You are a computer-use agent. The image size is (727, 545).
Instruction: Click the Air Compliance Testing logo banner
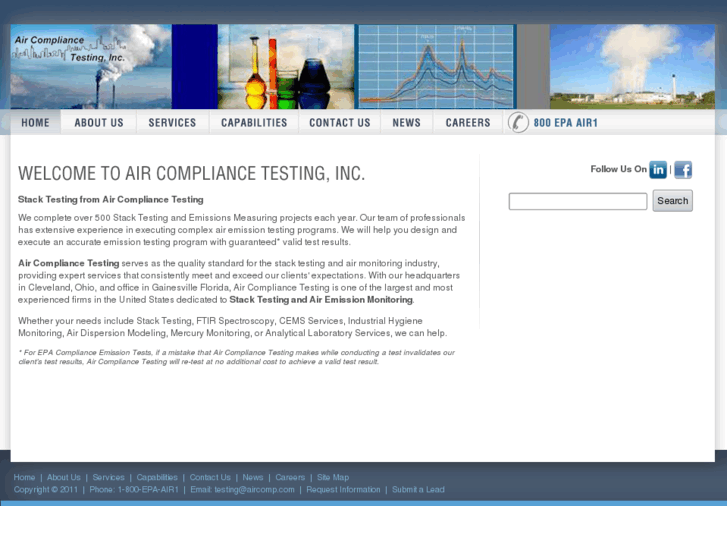[x=91, y=67]
